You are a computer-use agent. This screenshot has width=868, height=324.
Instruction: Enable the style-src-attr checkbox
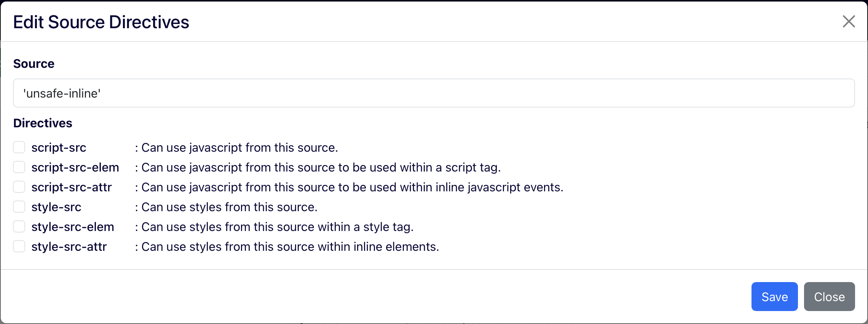click(19, 246)
